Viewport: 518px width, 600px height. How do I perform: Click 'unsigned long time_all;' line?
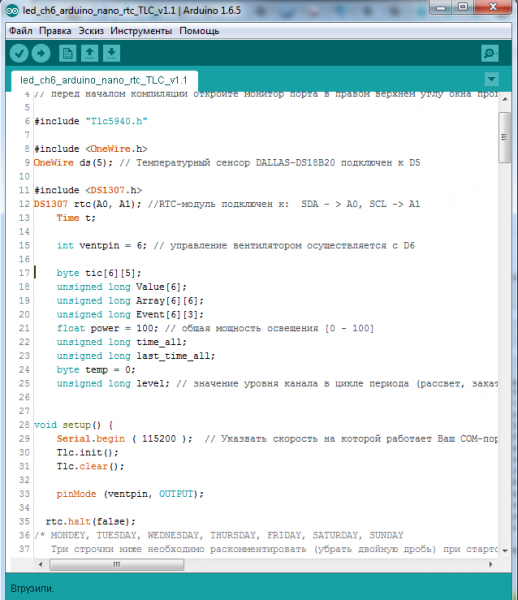(x=122, y=341)
